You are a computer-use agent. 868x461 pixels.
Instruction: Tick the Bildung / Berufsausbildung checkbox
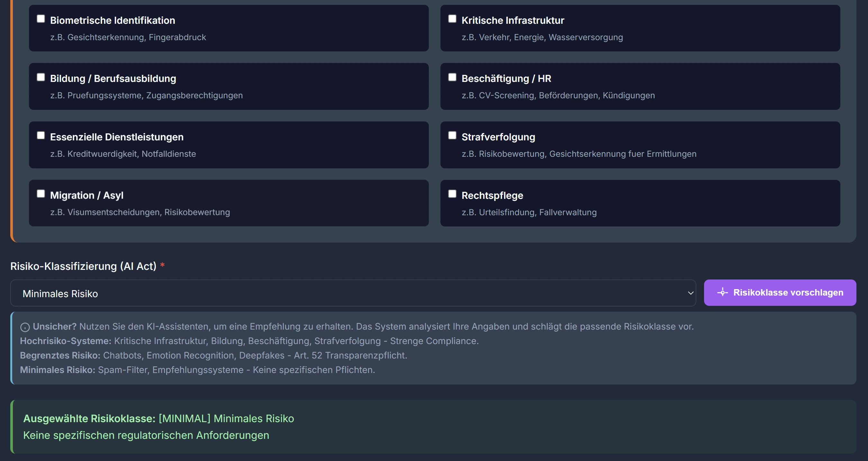(41, 77)
